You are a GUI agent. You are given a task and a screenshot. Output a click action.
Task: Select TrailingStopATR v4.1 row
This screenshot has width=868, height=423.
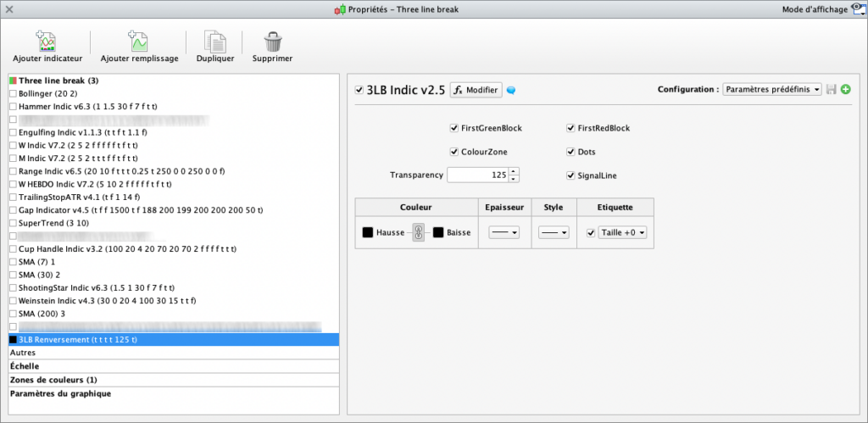click(x=173, y=198)
